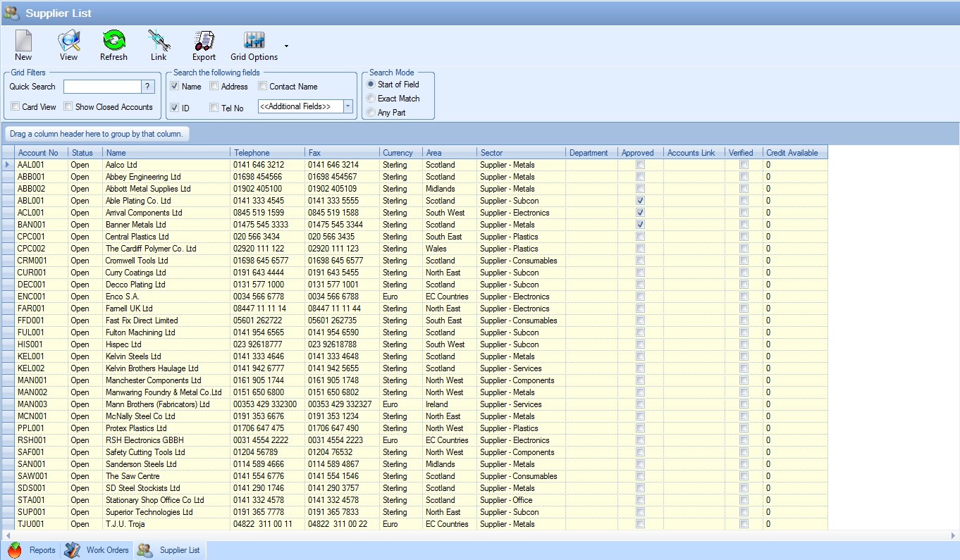Switch to the Work Orders tab
960x560 pixels.
(x=99, y=550)
